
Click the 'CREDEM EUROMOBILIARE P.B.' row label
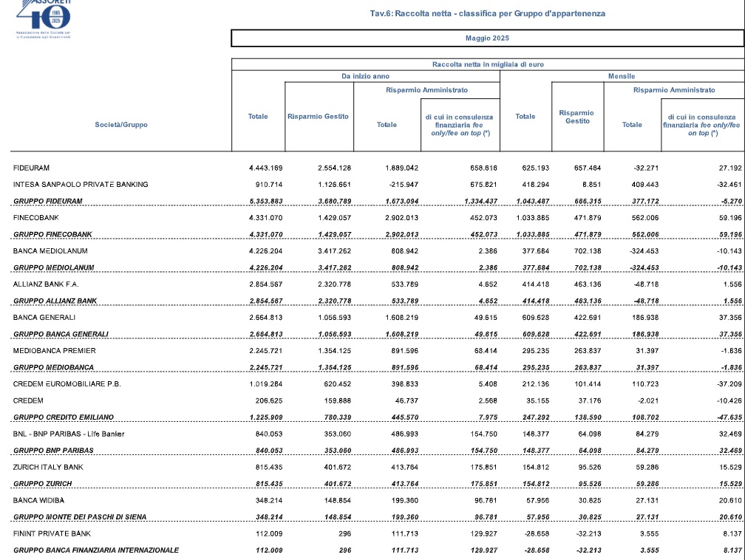coord(67,384)
